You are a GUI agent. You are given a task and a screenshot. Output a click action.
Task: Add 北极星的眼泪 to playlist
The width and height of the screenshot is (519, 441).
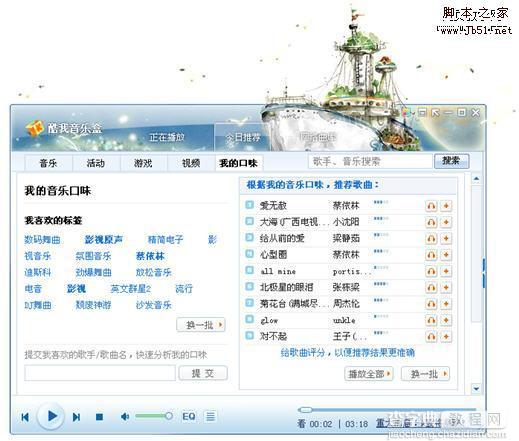click(x=446, y=287)
